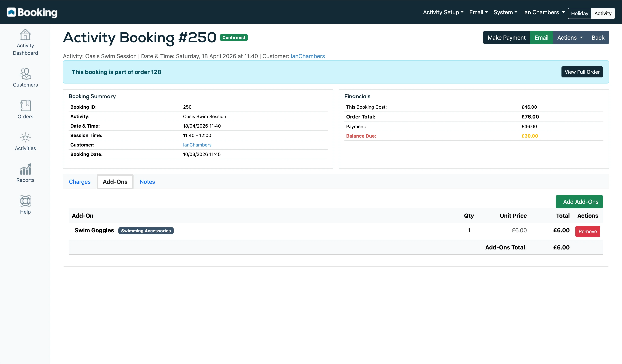Click View Full Order button
This screenshot has height=364, width=622.
point(582,72)
